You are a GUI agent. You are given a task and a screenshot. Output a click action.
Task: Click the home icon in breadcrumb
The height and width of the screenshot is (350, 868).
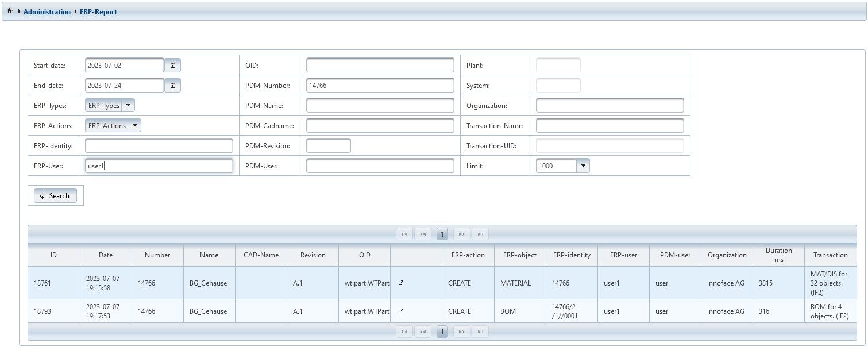coord(10,11)
